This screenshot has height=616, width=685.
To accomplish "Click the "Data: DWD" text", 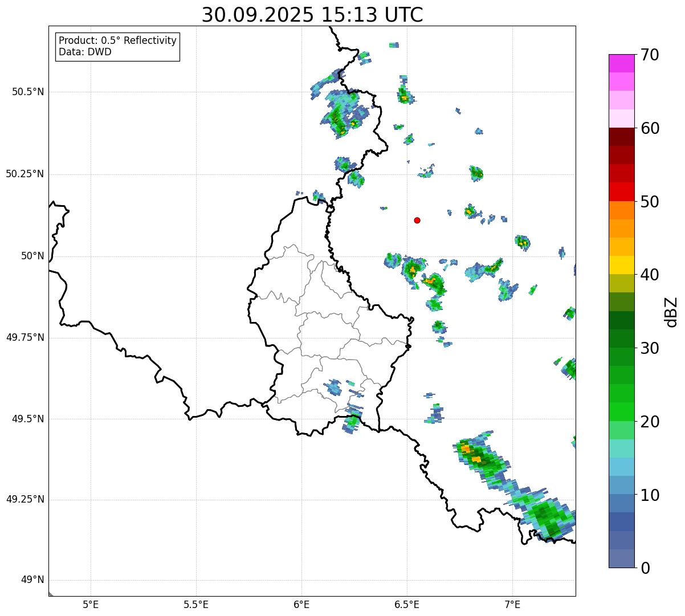I will [85, 52].
